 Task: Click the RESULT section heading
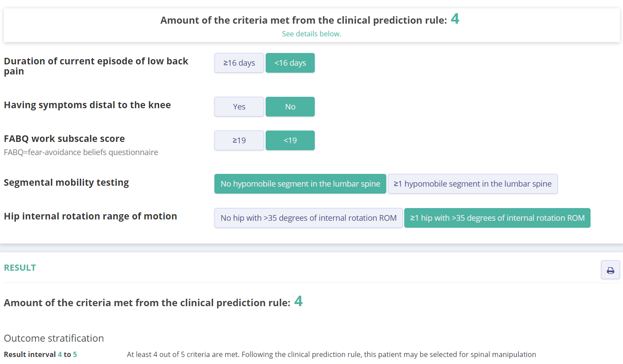pyautogui.click(x=20, y=268)
